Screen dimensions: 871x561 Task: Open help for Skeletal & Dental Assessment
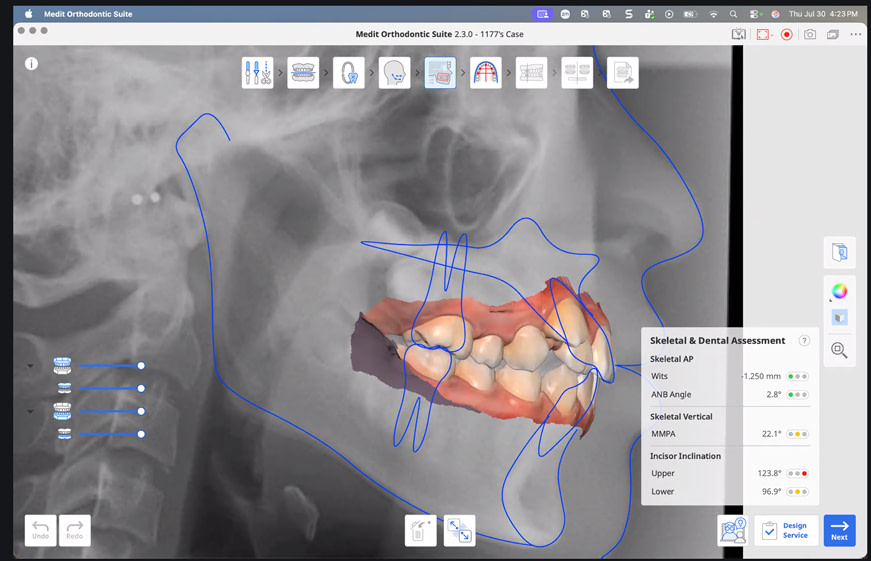[x=804, y=340]
